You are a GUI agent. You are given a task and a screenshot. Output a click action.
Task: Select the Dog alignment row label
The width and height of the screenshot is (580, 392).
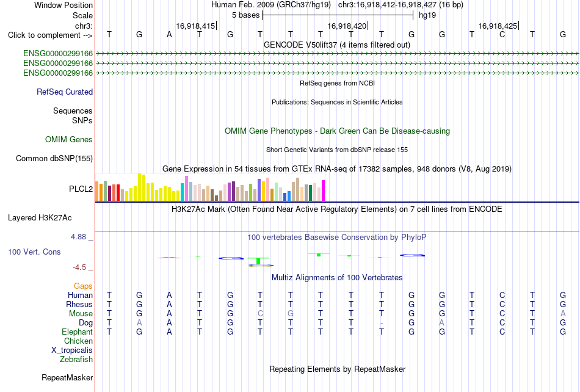[86, 323]
